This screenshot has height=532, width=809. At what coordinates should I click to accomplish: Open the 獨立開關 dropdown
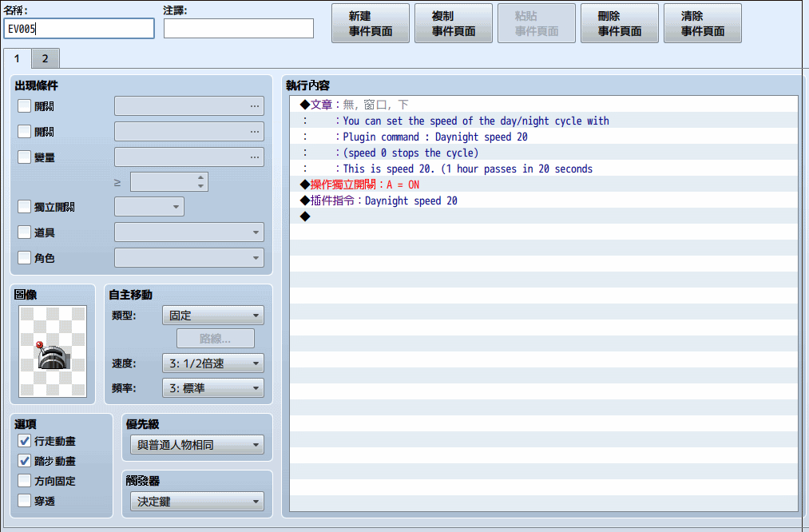pyautogui.click(x=149, y=206)
